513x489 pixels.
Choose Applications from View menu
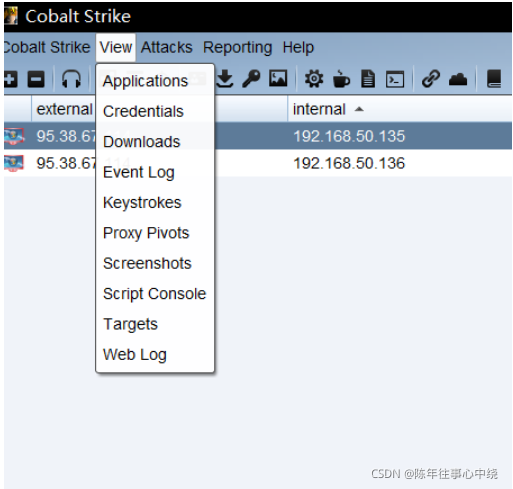[155, 81]
